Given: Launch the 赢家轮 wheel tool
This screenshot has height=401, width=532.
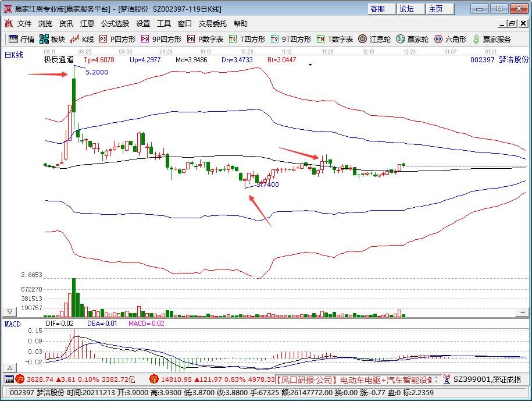Looking at the screenshot, I should (412, 40).
